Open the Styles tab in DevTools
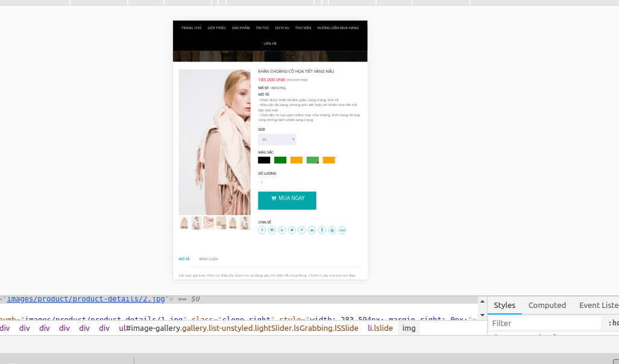 point(504,305)
